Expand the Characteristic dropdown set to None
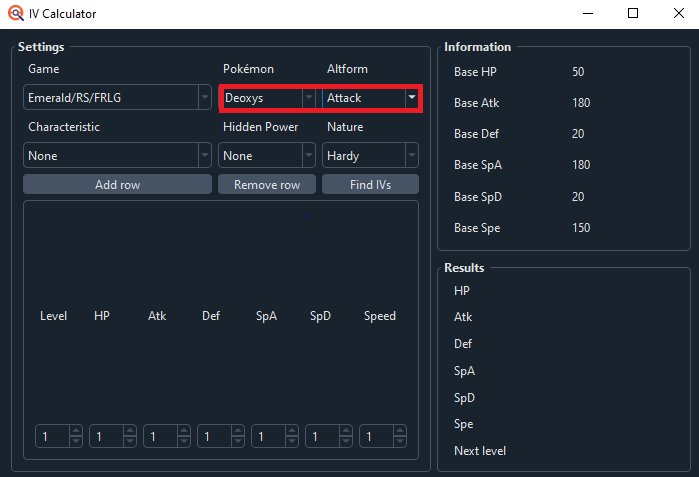The width and height of the screenshot is (699, 477). pos(117,155)
